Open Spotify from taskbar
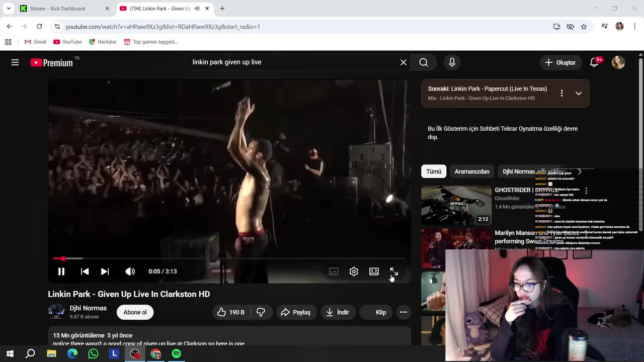Viewport: 644px width, 362px height. tap(176, 354)
